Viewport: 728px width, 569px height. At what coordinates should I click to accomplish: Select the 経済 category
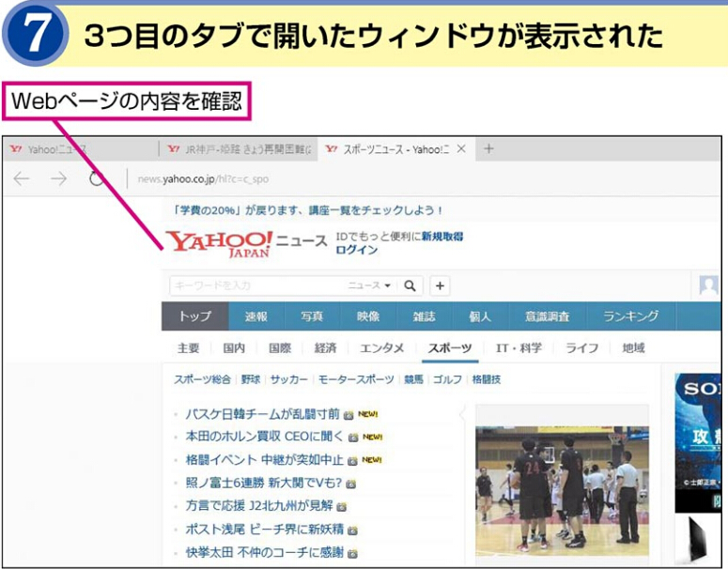point(325,347)
